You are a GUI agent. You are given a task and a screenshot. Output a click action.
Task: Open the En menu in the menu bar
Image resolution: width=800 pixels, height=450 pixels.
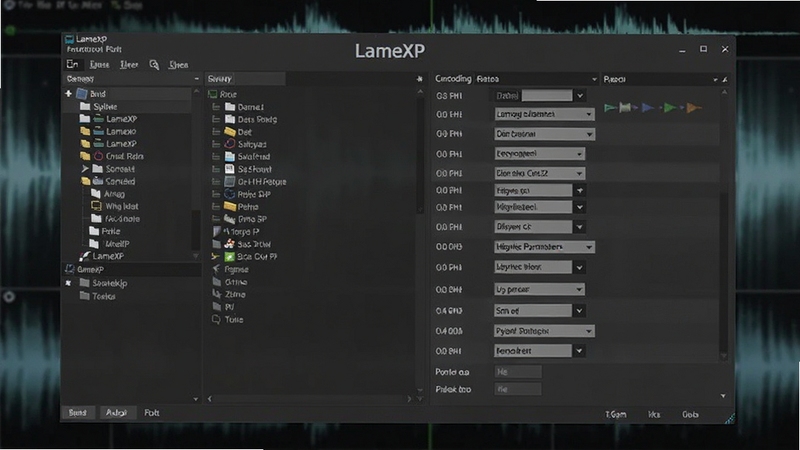(x=72, y=64)
